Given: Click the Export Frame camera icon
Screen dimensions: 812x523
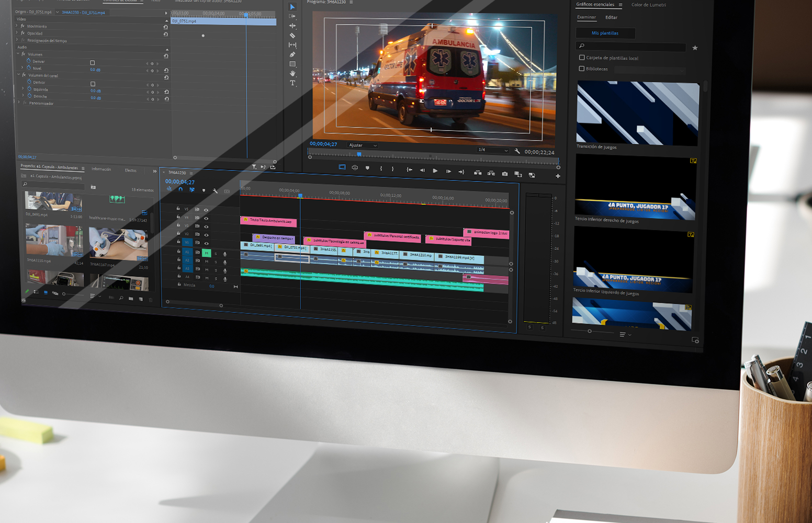Looking at the screenshot, I should (x=504, y=174).
